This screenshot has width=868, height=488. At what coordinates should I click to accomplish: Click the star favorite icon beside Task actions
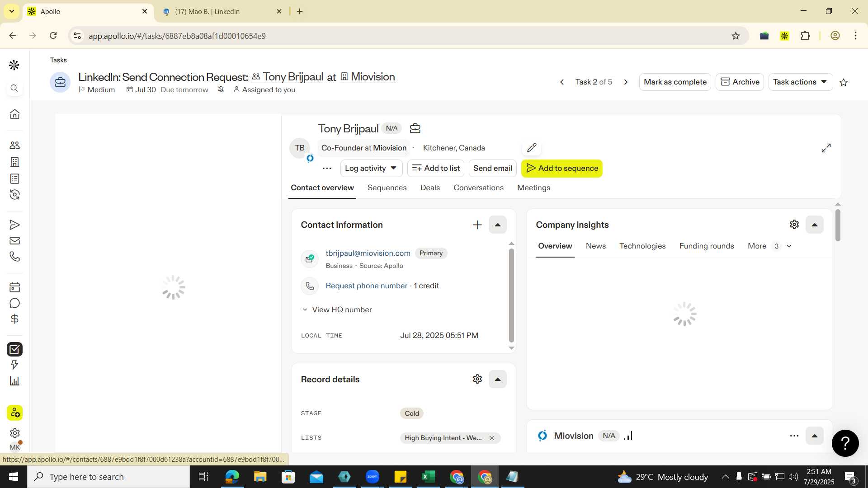[844, 82]
